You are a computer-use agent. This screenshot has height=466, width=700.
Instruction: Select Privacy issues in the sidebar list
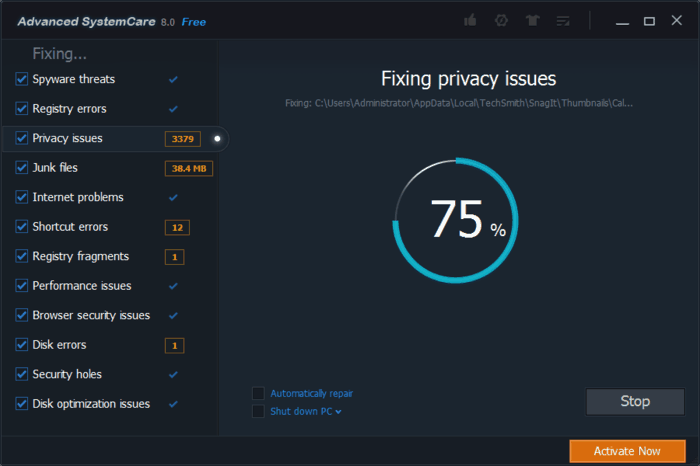pyautogui.click(x=67, y=138)
